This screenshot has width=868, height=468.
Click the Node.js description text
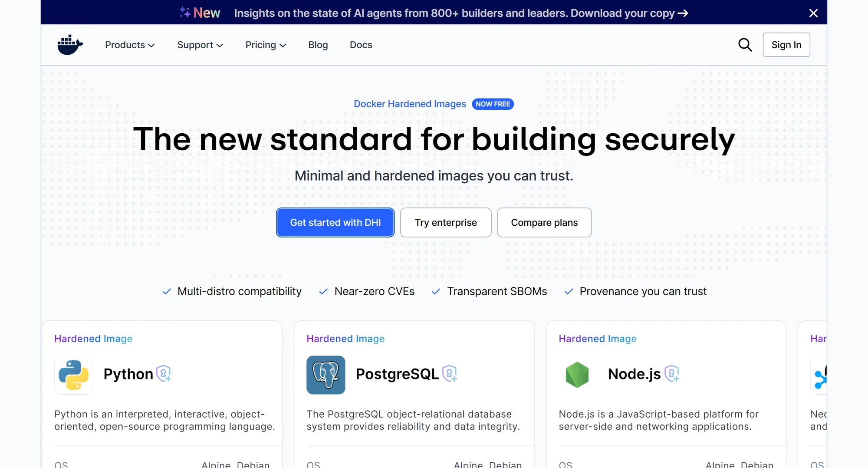pyautogui.click(x=659, y=420)
